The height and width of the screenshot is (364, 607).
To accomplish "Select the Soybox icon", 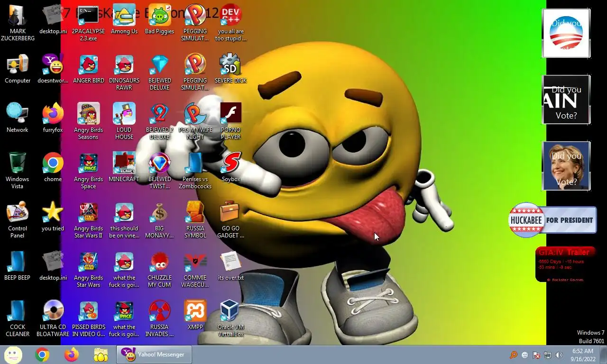I will click(x=231, y=167).
